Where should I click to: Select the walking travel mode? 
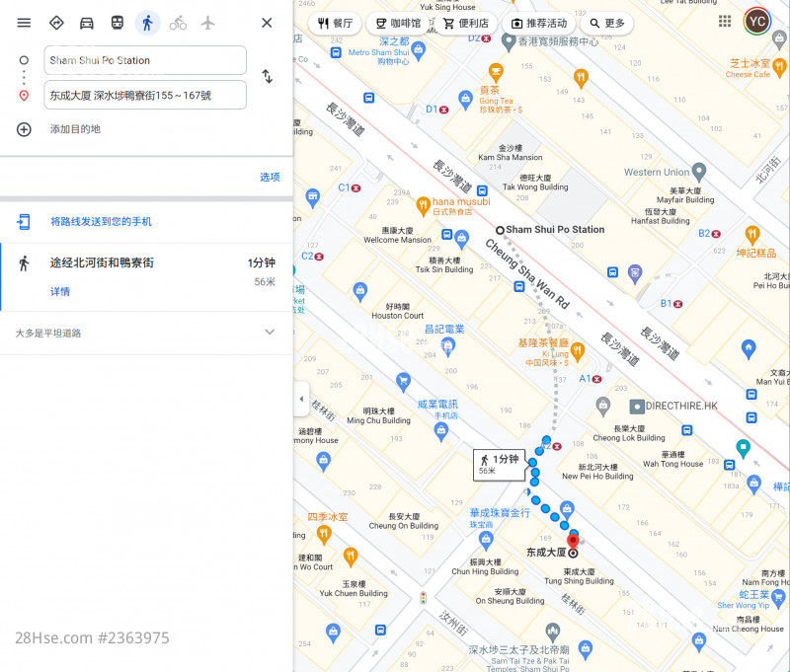(147, 23)
